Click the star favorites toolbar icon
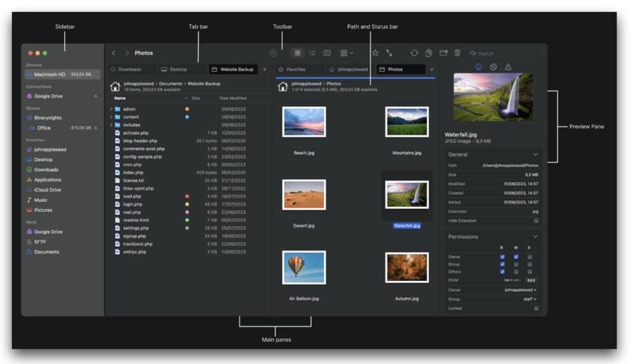634x364 pixels. [x=375, y=53]
